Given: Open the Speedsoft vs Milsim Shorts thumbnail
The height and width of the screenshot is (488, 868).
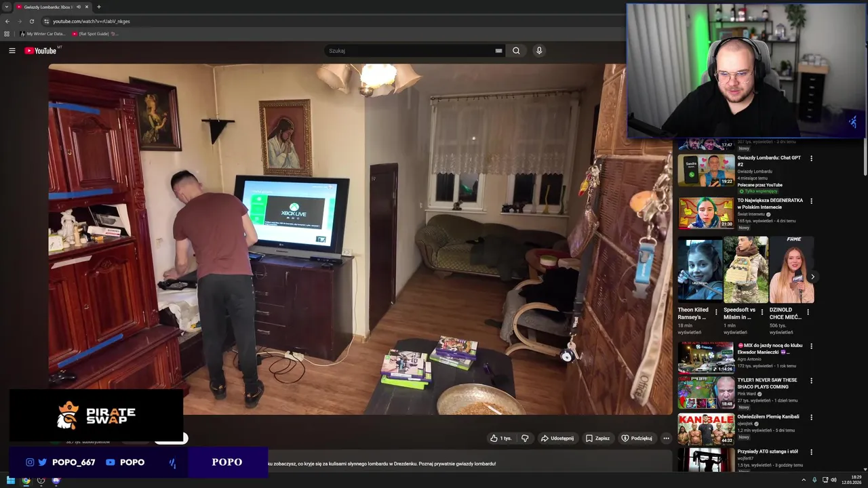Looking at the screenshot, I should (x=746, y=269).
